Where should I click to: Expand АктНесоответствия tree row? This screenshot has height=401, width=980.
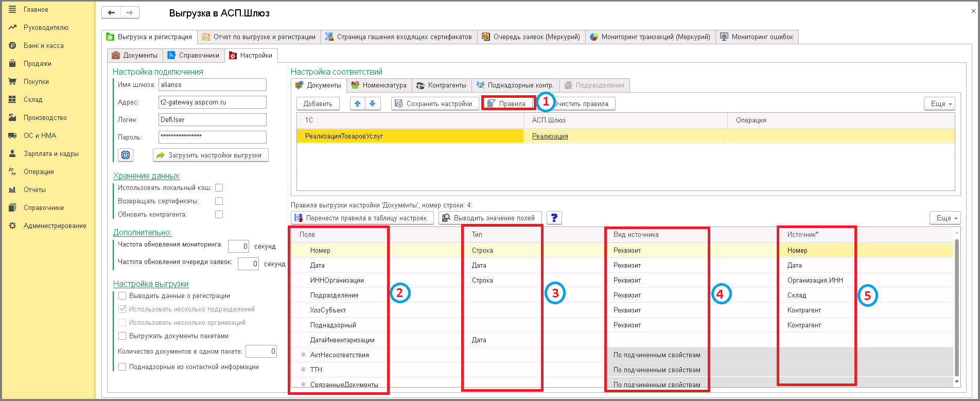(x=303, y=355)
